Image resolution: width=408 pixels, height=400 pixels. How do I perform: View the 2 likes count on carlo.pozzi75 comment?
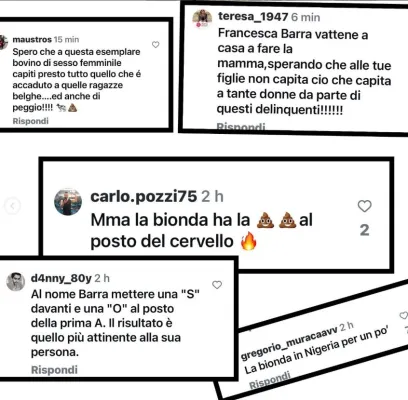[365, 230]
